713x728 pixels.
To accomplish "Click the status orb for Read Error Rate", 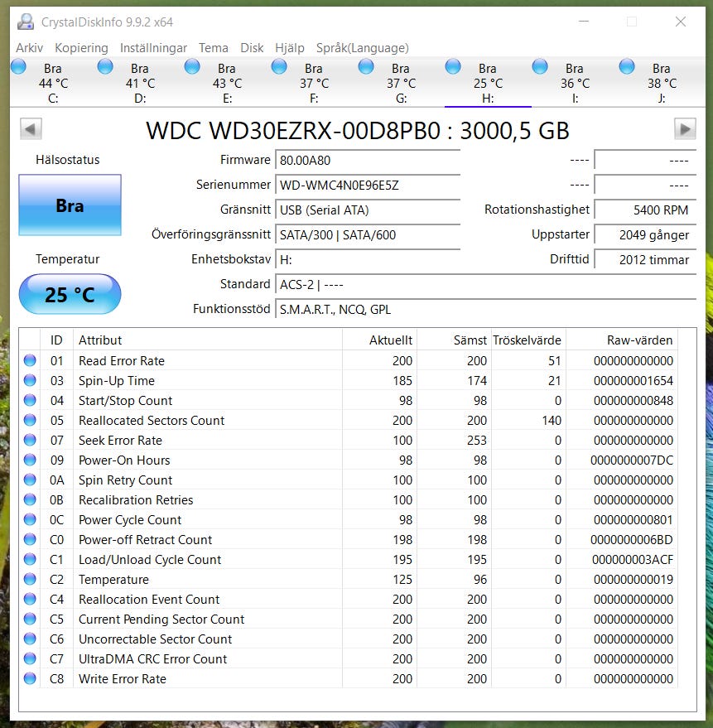I will click(x=30, y=360).
